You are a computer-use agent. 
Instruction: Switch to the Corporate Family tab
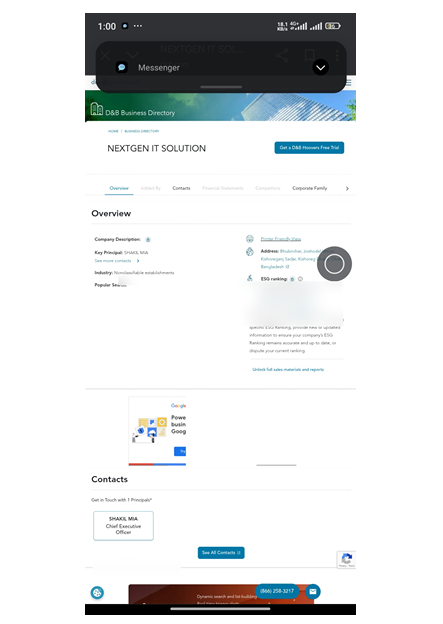pos(310,188)
